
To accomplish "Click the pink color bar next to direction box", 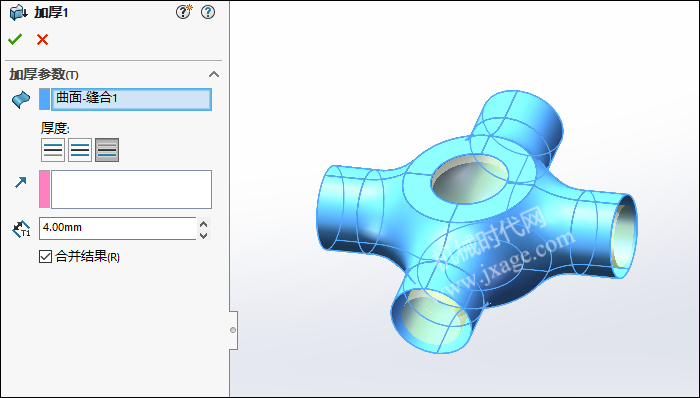I will click(45, 189).
